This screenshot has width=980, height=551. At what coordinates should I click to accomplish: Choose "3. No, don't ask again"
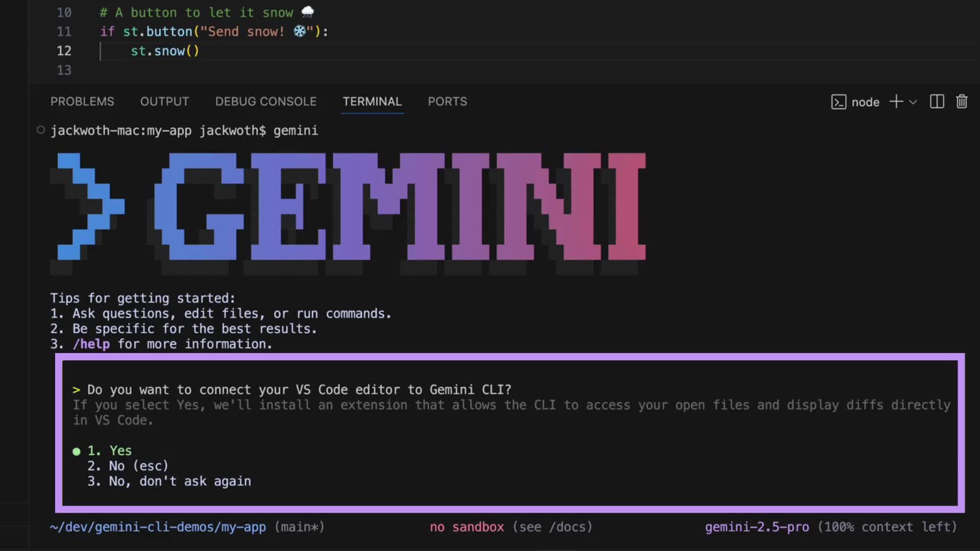coord(169,482)
